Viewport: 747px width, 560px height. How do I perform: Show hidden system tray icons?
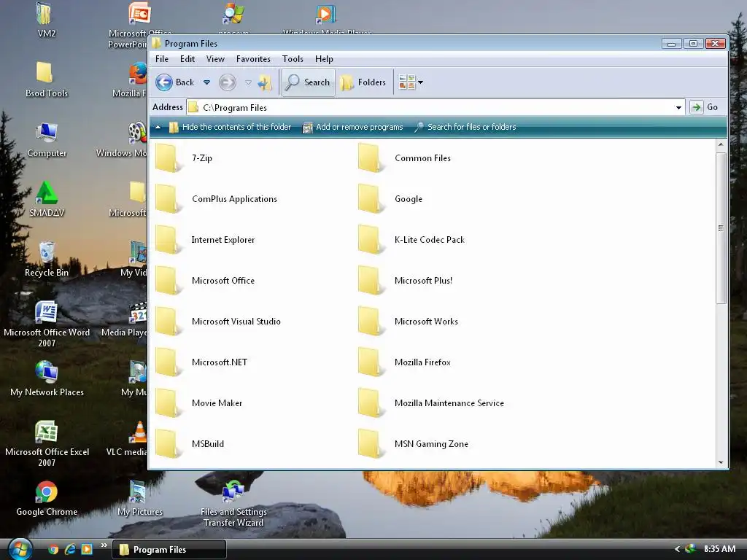pos(677,549)
